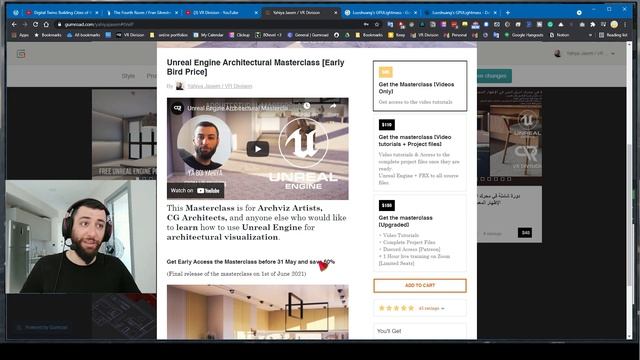Click the Save changes button

click(x=493, y=76)
